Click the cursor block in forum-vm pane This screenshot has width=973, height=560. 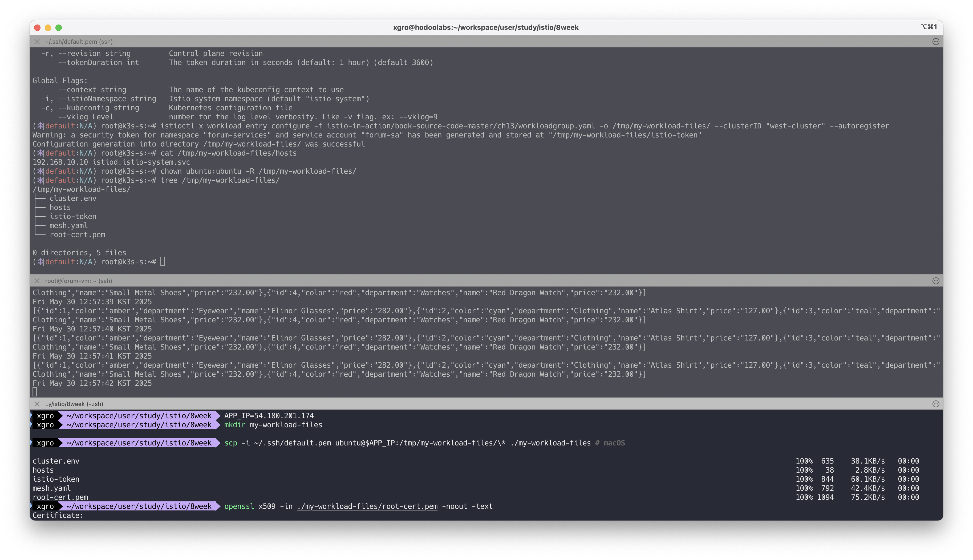tap(35, 392)
